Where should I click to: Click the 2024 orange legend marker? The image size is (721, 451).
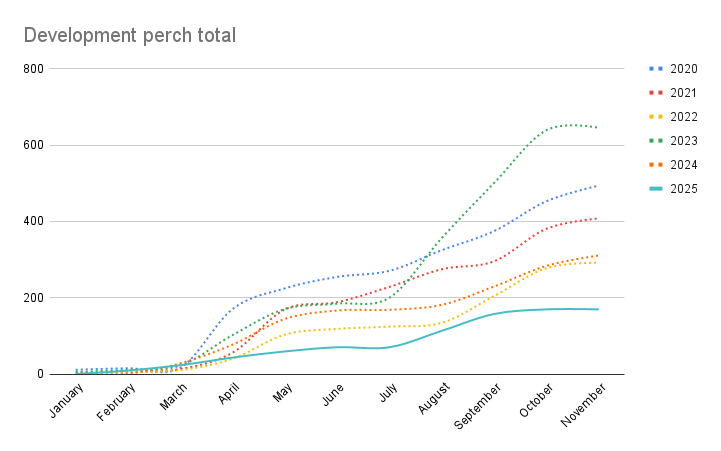pyautogui.click(x=656, y=165)
